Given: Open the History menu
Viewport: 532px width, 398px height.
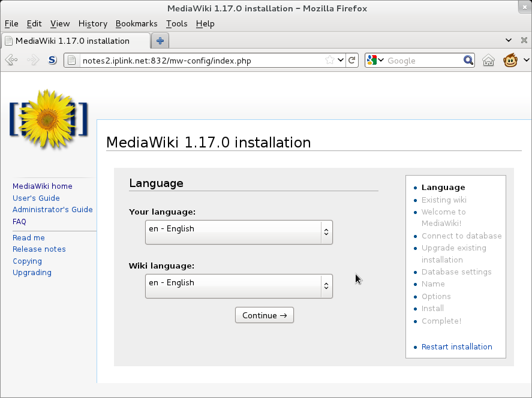Looking at the screenshot, I should coord(92,24).
